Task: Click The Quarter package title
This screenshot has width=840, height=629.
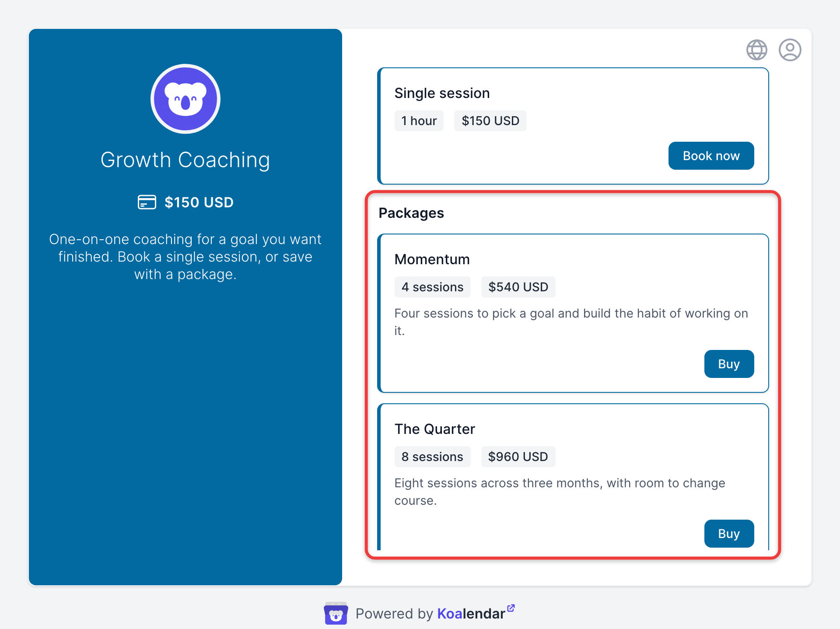Action: tap(434, 429)
